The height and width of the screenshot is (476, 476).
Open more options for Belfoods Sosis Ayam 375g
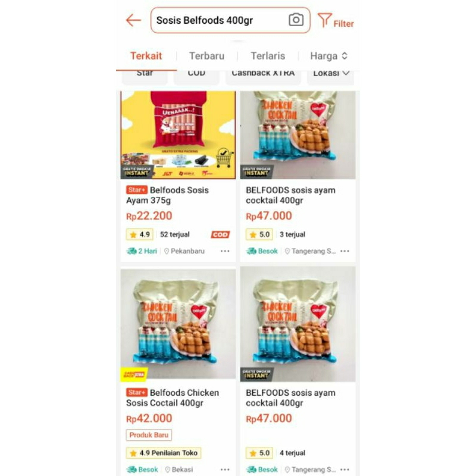225,251
